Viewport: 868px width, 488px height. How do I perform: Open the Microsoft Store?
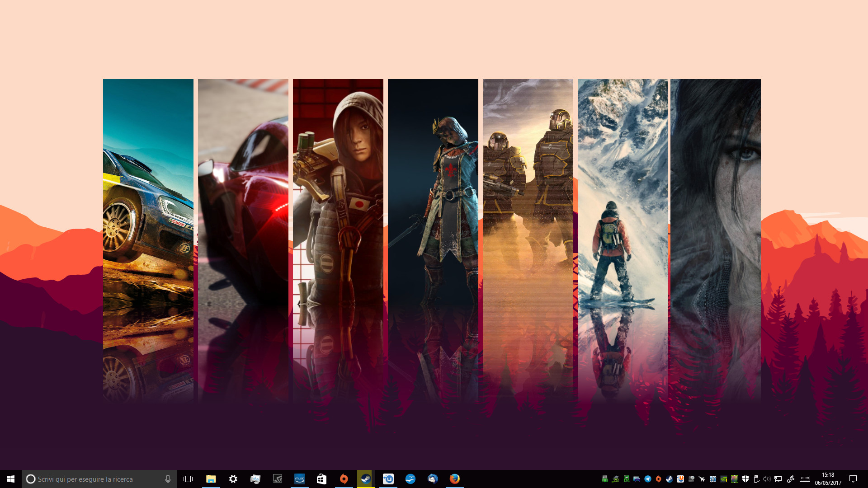(x=322, y=479)
